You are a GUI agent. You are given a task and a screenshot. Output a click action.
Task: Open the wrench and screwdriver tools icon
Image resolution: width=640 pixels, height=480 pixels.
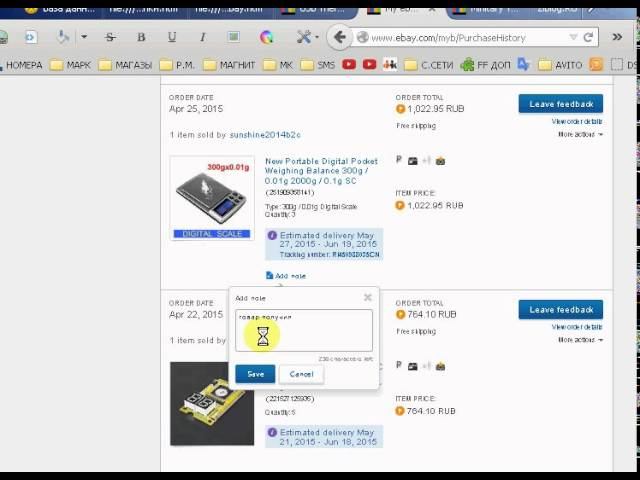coord(304,37)
